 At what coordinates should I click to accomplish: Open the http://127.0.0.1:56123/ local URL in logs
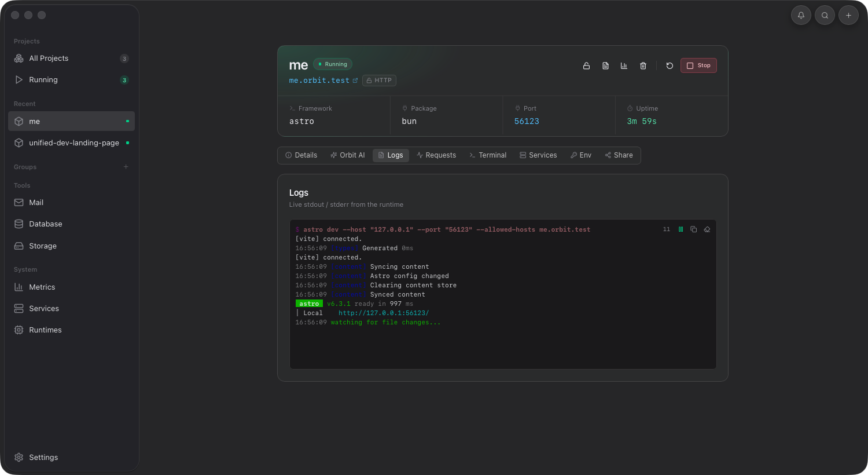tap(384, 313)
